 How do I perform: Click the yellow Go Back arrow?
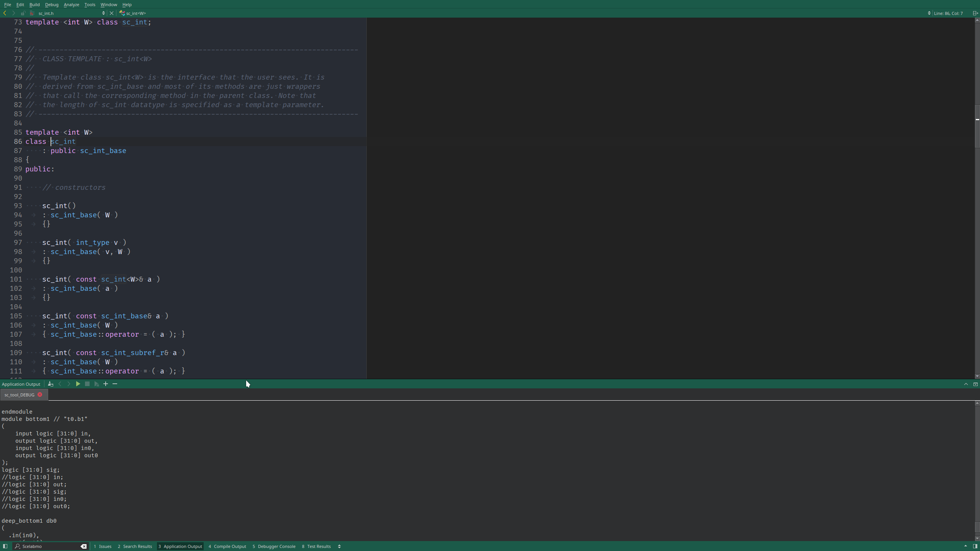tap(5, 13)
